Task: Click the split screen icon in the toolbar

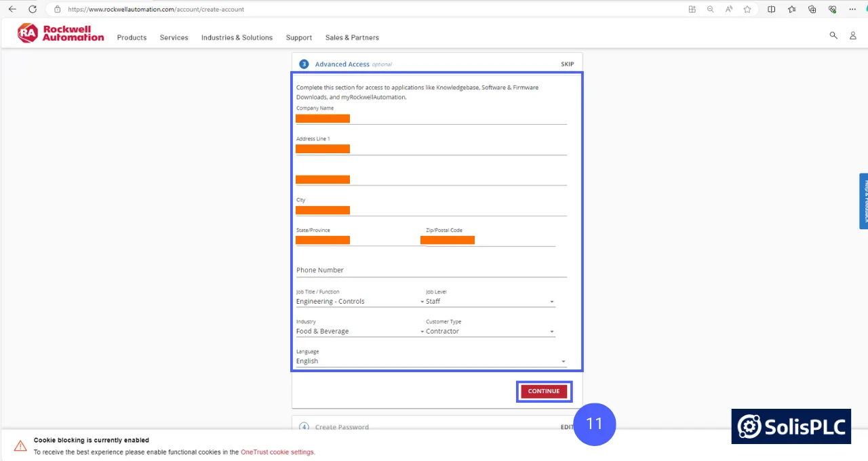Action: [771, 9]
